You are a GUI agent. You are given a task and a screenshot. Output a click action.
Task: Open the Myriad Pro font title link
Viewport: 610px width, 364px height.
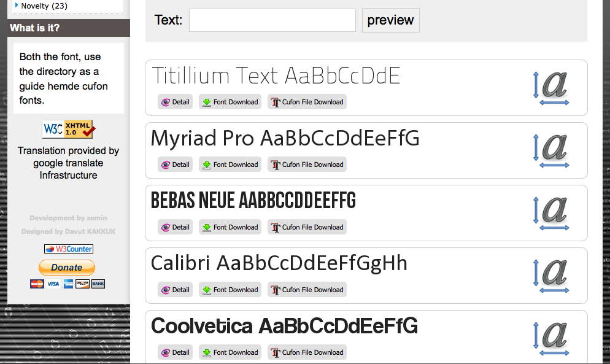tap(285, 139)
